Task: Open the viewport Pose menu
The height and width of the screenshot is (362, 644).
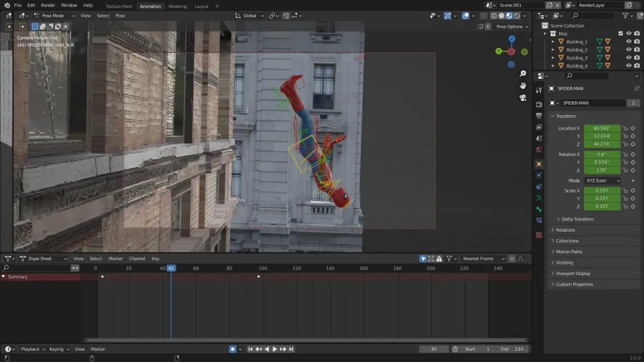Action: pyautogui.click(x=120, y=16)
